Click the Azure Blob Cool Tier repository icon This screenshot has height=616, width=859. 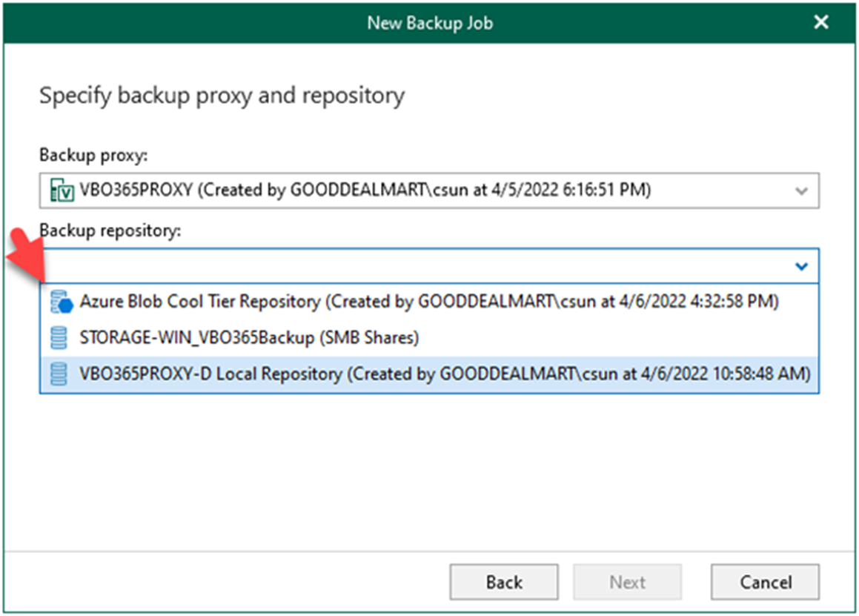coord(62,302)
